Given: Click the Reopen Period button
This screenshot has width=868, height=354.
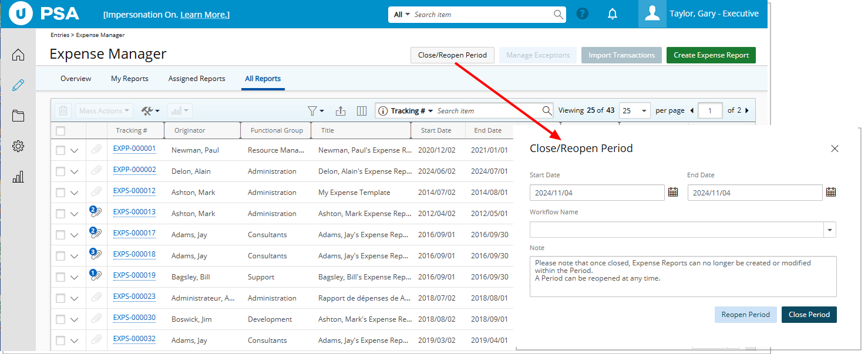Looking at the screenshot, I should (746, 315).
